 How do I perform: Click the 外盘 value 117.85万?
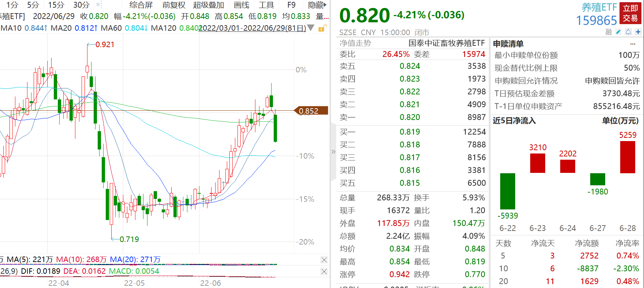pos(393,223)
